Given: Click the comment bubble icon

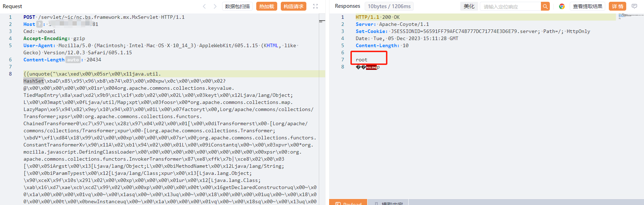Looking at the screenshot, I should pos(634,6).
